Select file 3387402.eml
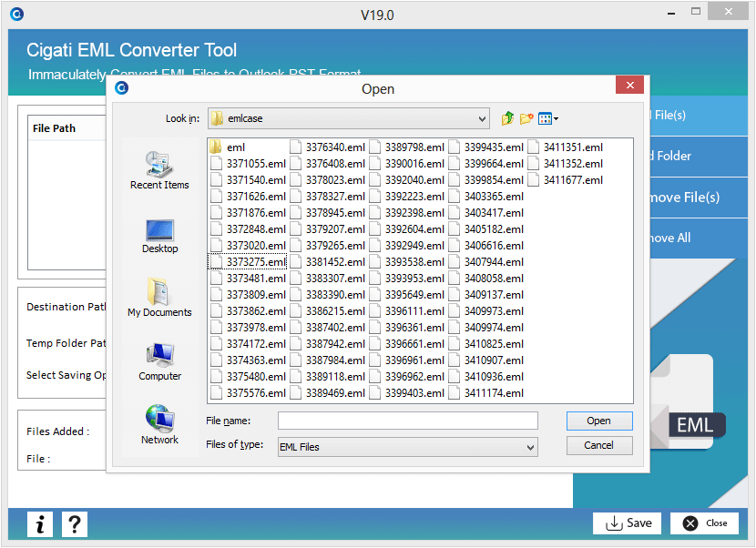This screenshot has width=756, height=548. pyautogui.click(x=327, y=328)
